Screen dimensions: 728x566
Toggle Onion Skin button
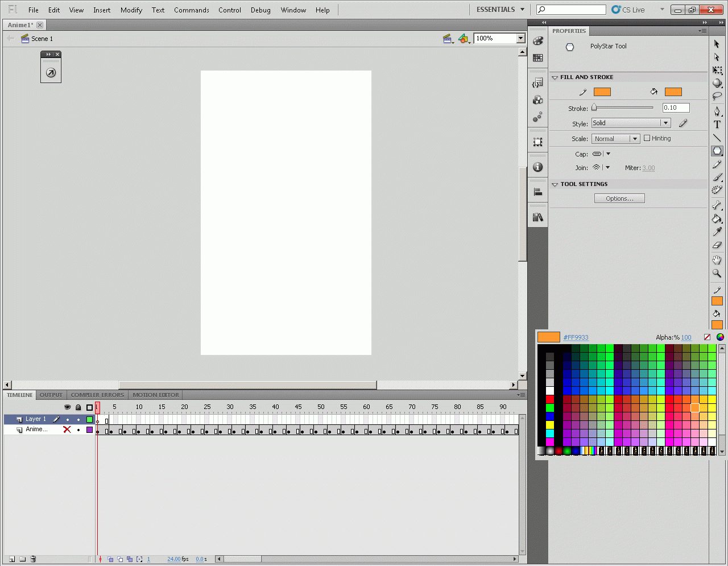pyautogui.click(x=110, y=559)
